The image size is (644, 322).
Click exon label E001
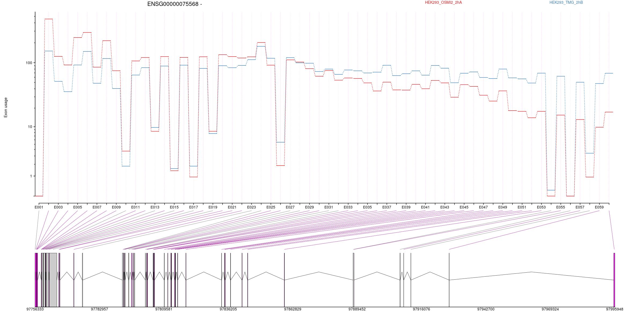(x=39, y=207)
